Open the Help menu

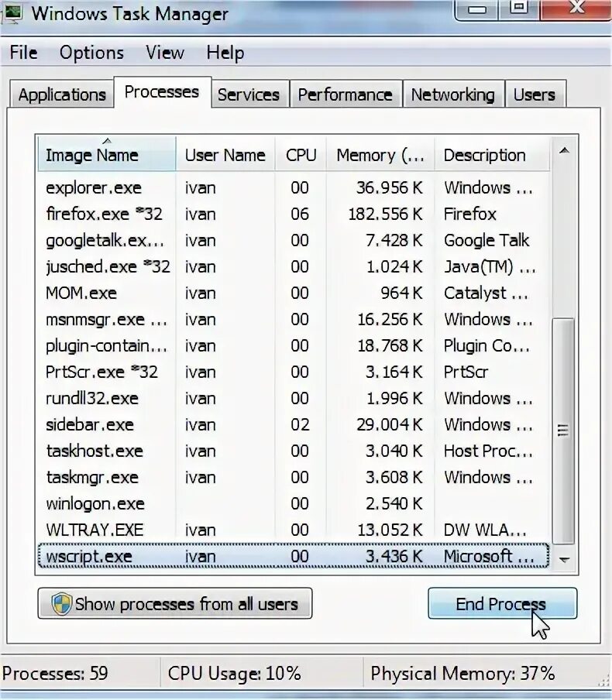(x=225, y=53)
